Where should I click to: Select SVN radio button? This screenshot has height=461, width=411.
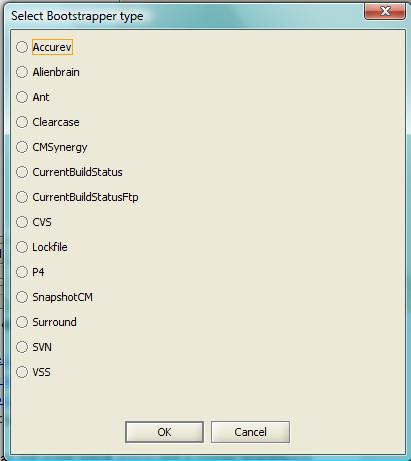[22, 347]
